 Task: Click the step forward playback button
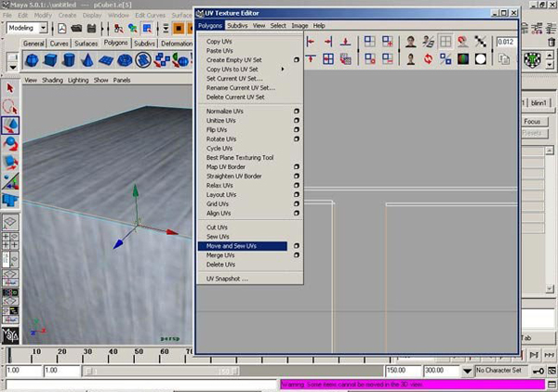(534, 355)
